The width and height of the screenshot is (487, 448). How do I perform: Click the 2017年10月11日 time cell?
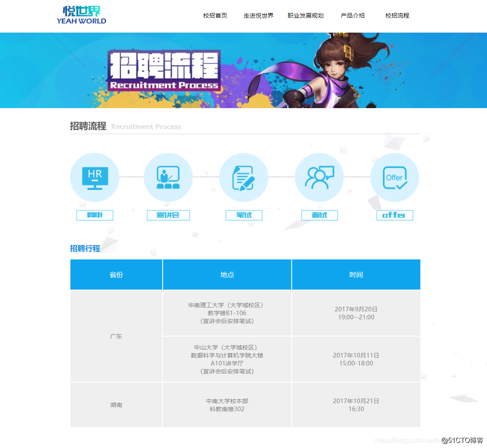point(356,359)
